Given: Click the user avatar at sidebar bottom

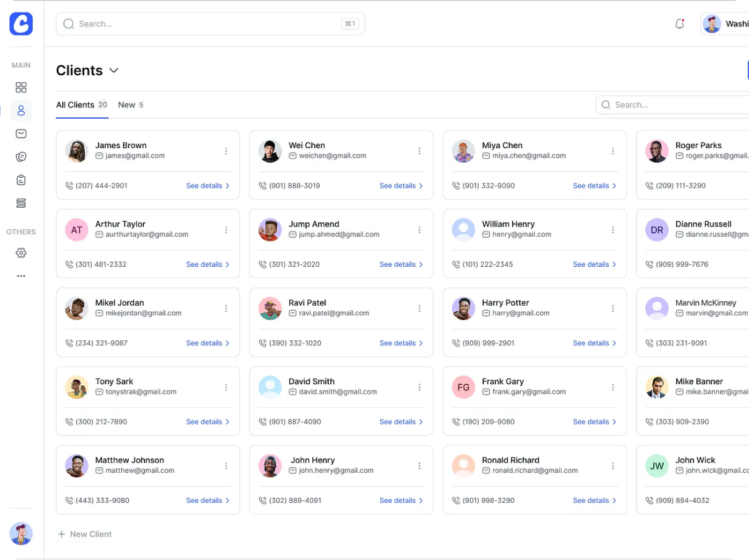Looking at the screenshot, I should click(x=21, y=534).
